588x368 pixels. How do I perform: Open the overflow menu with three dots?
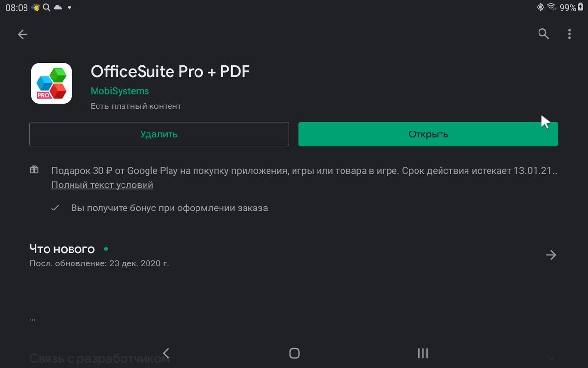point(569,34)
